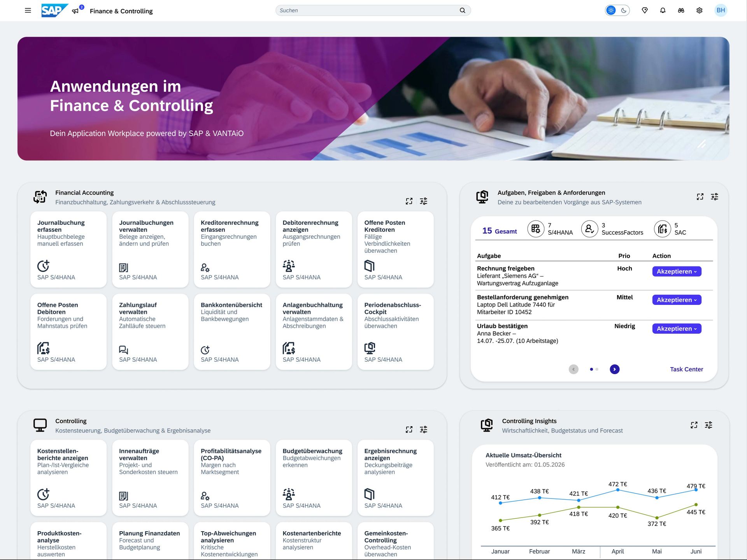Open Top-Abweichungen analysieren tile
Viewport: 747px width, 560px height.
[232, 541]
